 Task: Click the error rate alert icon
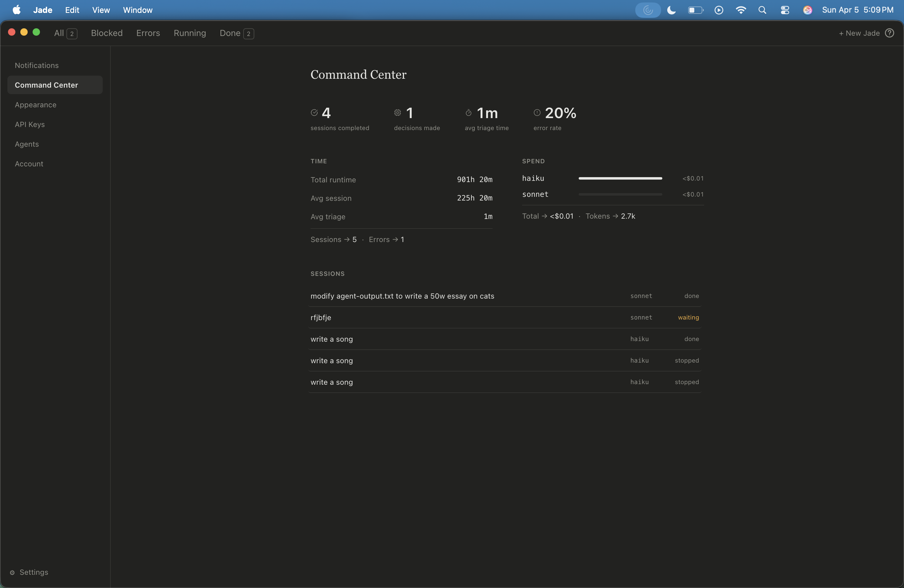coord(537,113)
